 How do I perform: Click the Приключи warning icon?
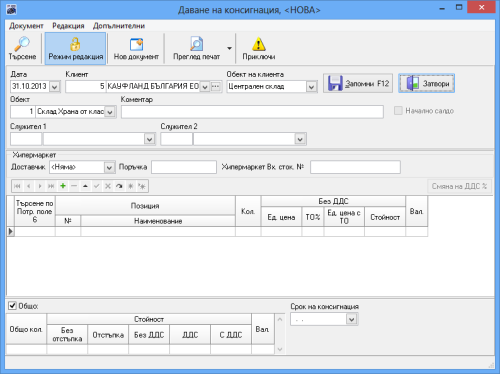coord(259,44)
